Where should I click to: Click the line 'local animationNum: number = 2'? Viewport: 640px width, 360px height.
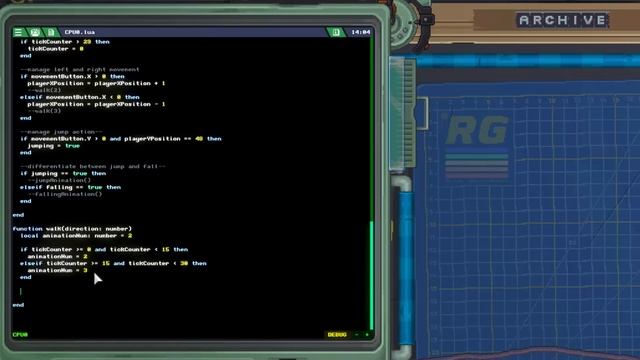click(76, 236)
